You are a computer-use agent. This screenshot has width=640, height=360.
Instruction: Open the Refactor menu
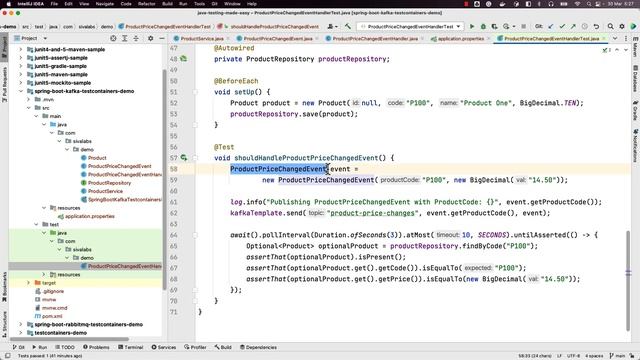pos(147,4)
